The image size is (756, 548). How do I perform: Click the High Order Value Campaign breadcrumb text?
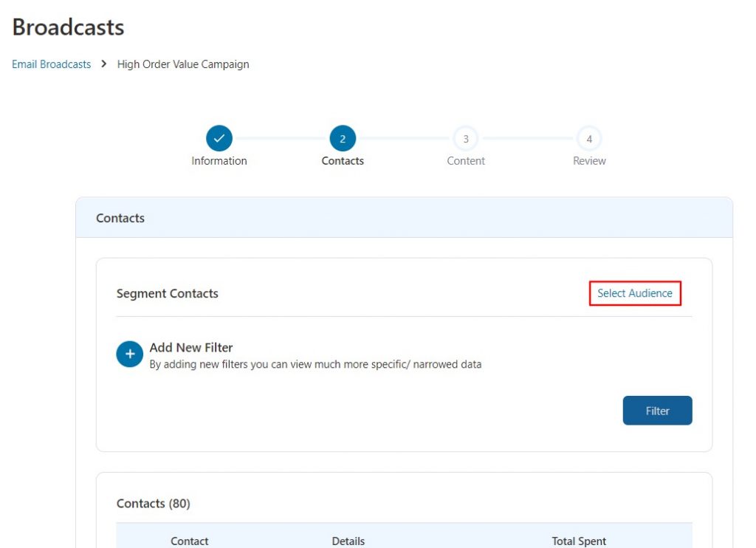[x=183, y=64]
